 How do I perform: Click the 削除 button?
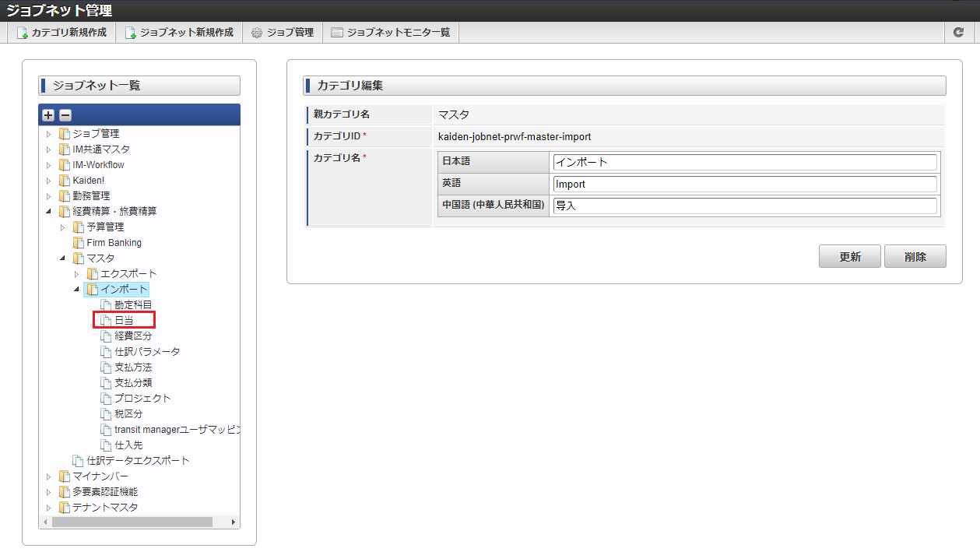(x=915, y=256)
